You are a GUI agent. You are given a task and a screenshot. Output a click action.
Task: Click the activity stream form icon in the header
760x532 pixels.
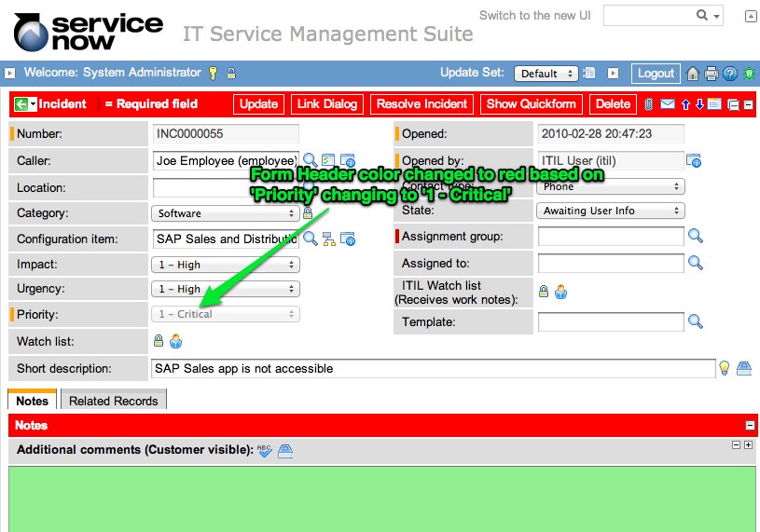click(x=714, y=104)
